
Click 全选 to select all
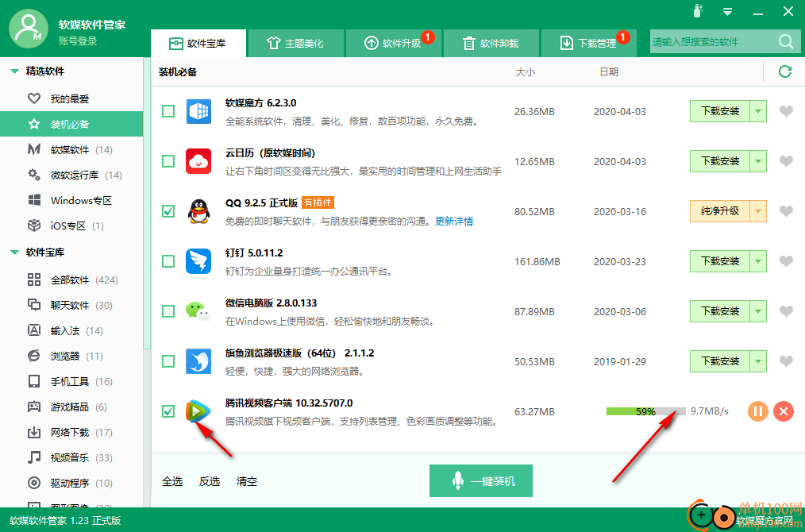[x=172, y=481]
